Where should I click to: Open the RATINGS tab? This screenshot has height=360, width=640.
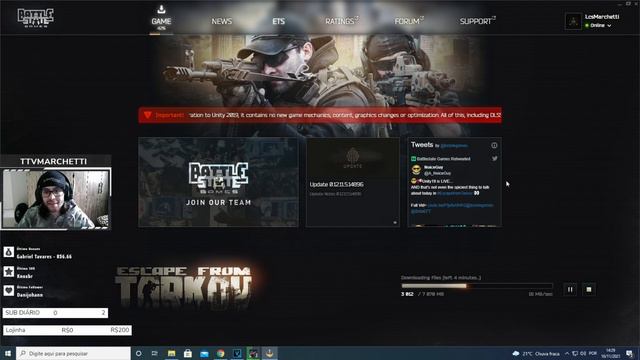point(341,21)
